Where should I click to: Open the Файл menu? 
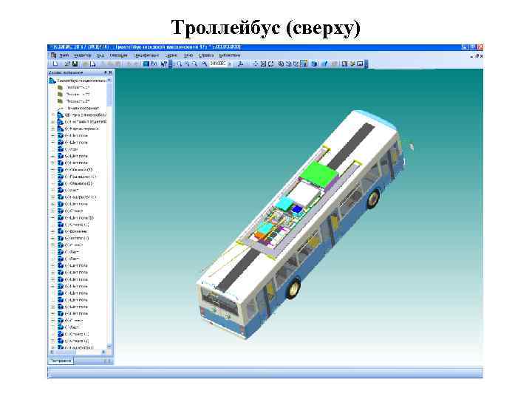click(x=64, y=55)
